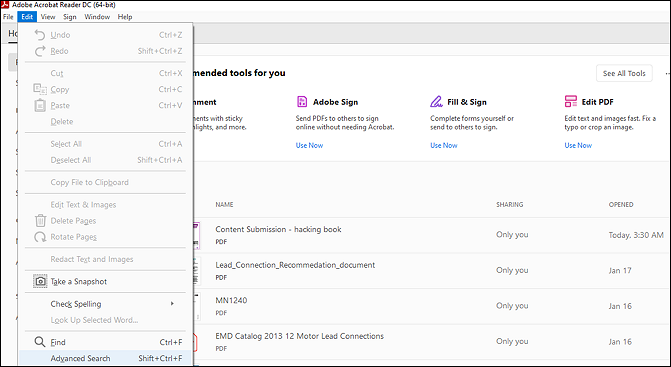Image resolution: width=671 pixels, height=367 pixels.
Task: Click Use Now under Adobe Sign
Action: [x=309, y=145]
